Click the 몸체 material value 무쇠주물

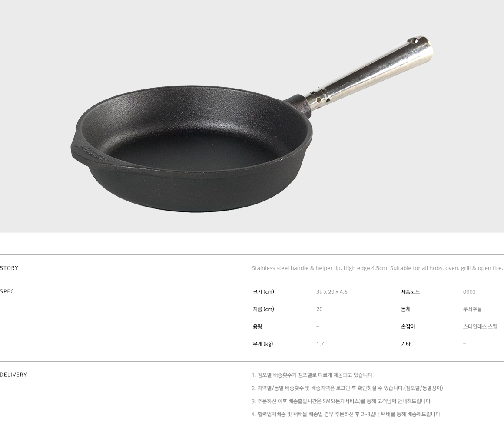point(472,309)
